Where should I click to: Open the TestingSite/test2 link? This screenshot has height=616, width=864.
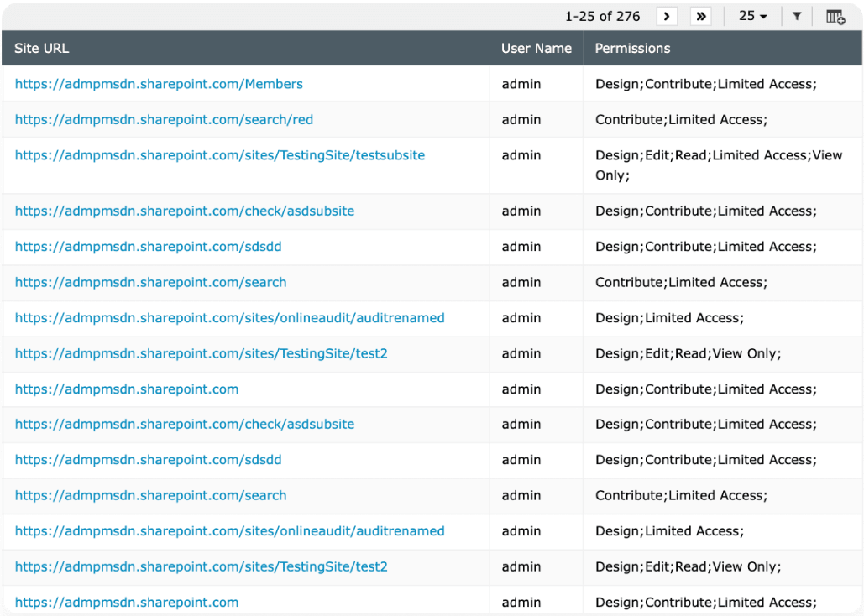199,353
